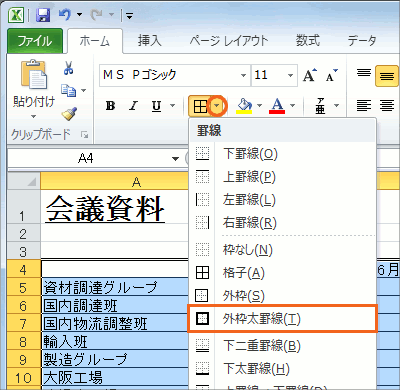
Task: Cut selection with scissors icon
Action: tap(68, 68)
